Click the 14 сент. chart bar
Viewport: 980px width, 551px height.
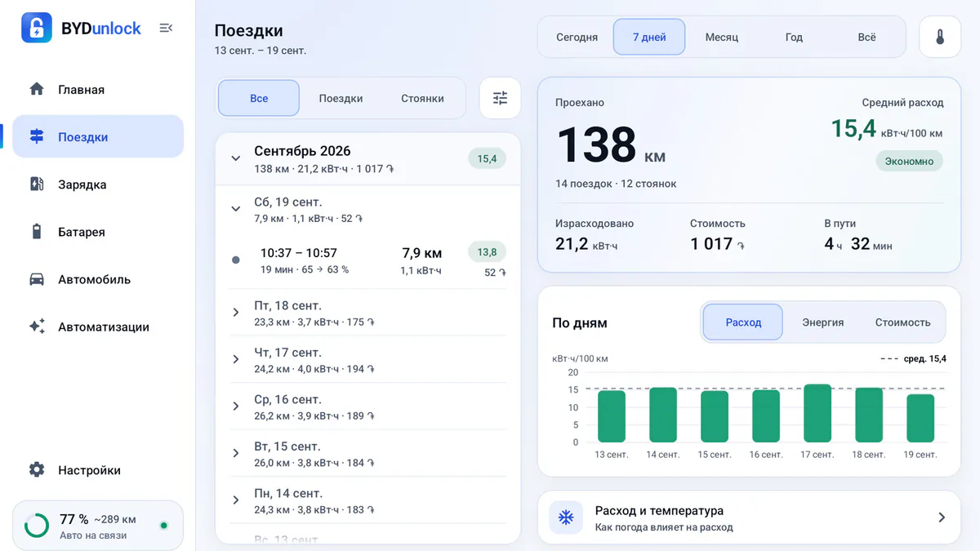663,415
